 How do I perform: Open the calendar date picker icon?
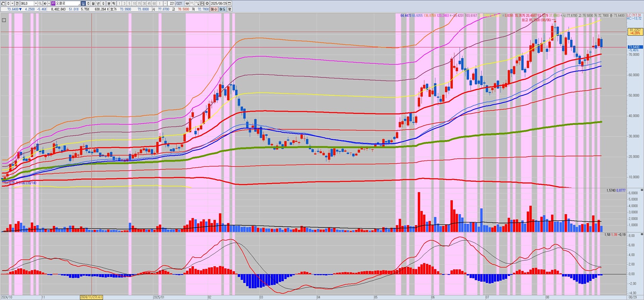pyautogui.click(x=229, y=3)
